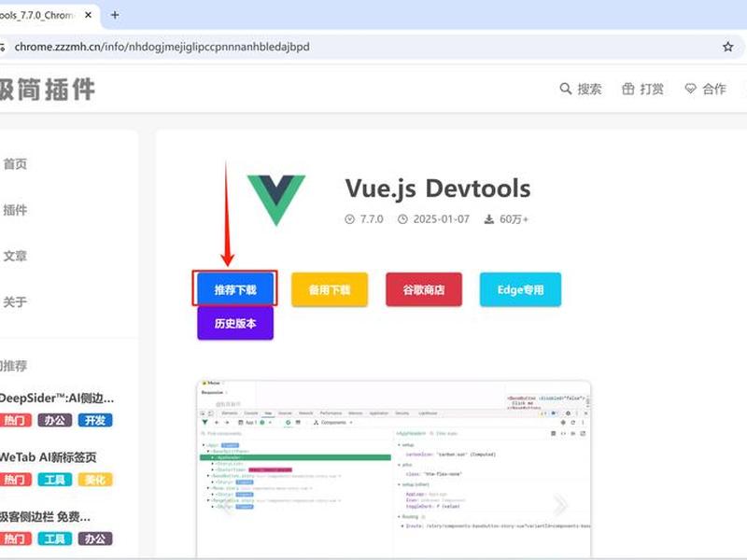The image size is (747, 560).
Task: Click the blue 推荐下载 button
Action: (x=235, y=289)
